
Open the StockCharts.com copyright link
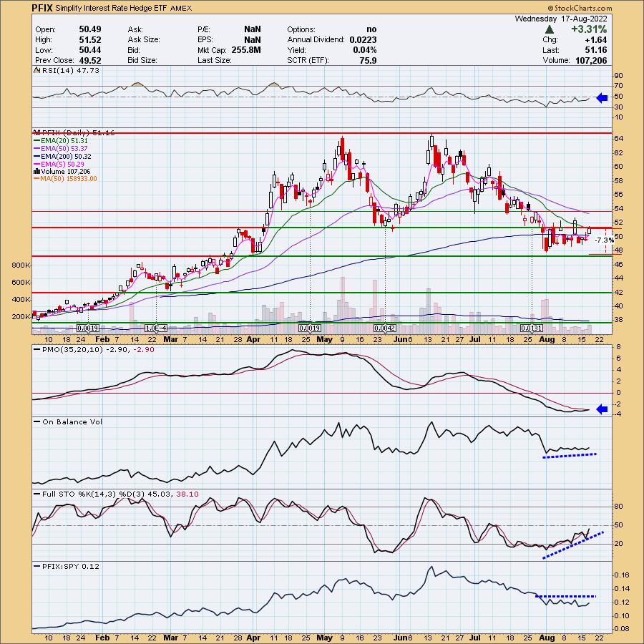tap(580, 8)
